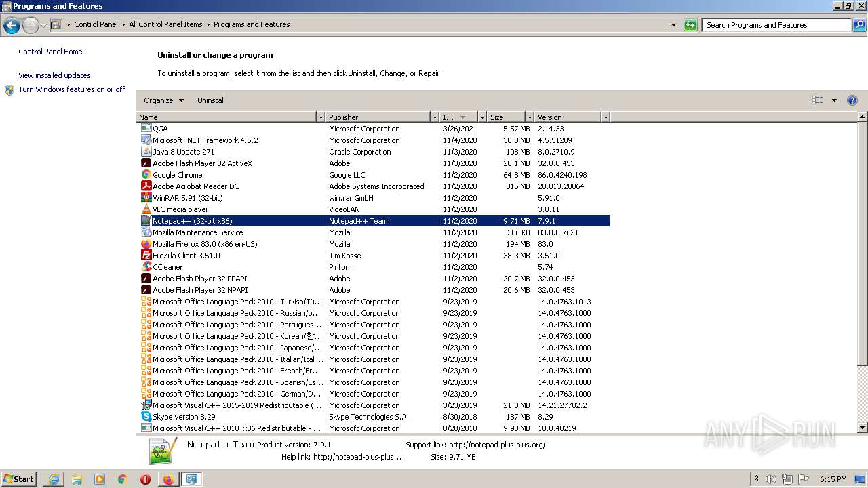Select the Microsoft .NET Framework 4.5.2 icon
868x488 pixels.
pos(146,140)
